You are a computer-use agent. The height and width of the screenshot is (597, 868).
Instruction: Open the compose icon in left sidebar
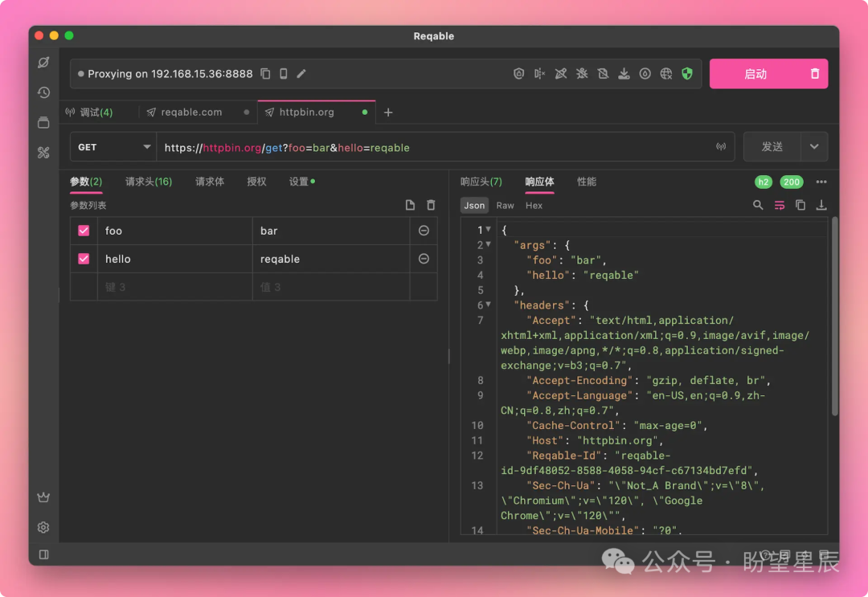click(43, 63)
